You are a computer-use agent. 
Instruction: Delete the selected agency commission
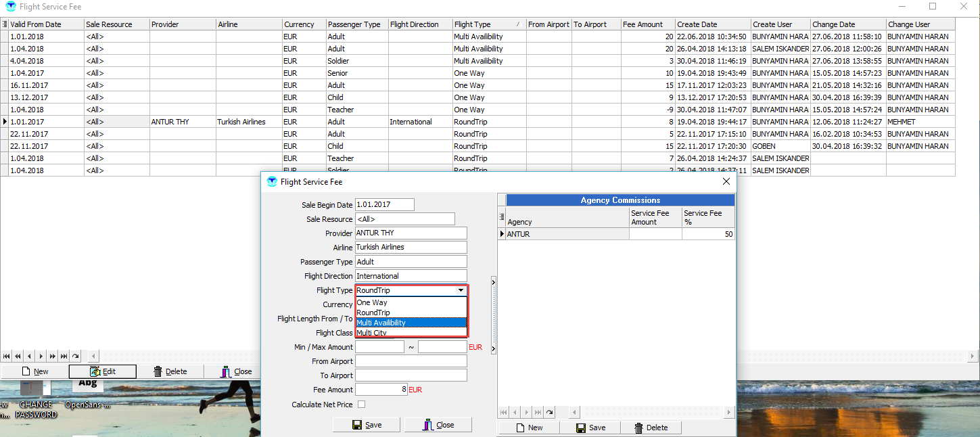point(650,428)
